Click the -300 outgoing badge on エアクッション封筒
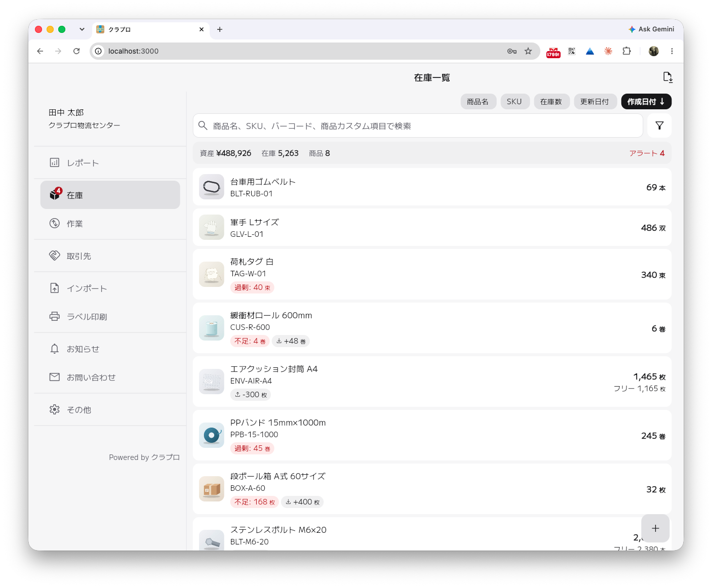The image size is (712, 588). pos(251,395)
